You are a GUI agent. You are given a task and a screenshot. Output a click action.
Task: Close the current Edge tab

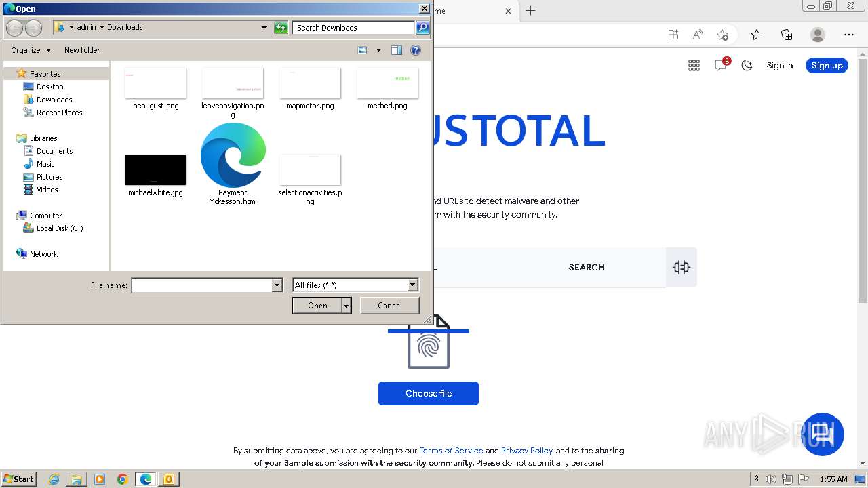[x=509, y=11]
